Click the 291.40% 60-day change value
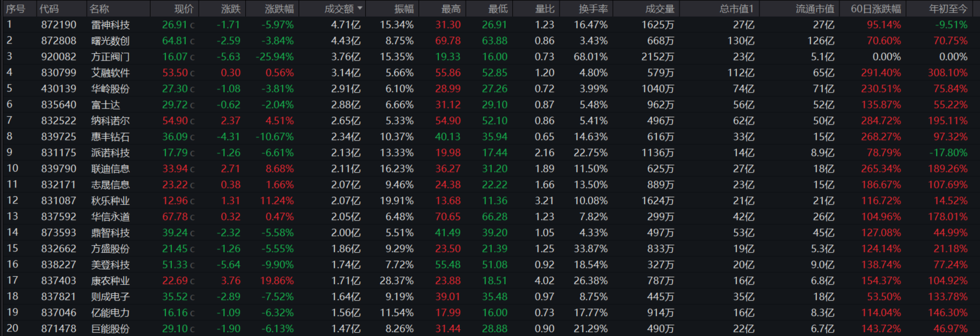The width and height of the screenshot is (980, 336). click(881, 73)
